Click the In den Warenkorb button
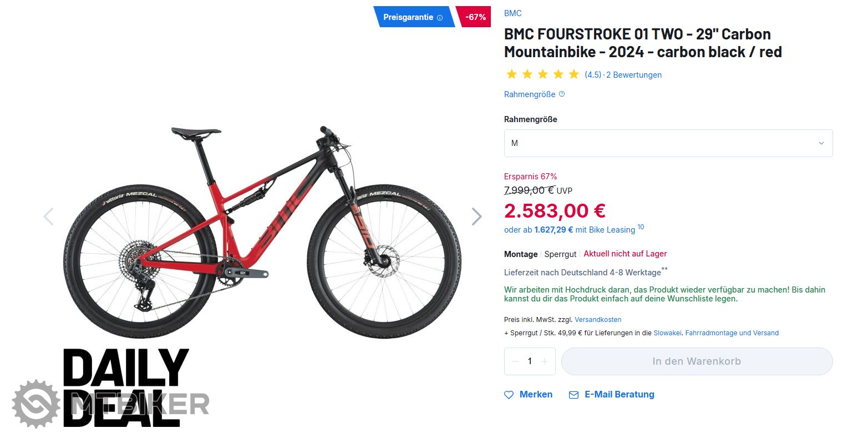Viewport: 868px width, 438px height. pos(697,361)
